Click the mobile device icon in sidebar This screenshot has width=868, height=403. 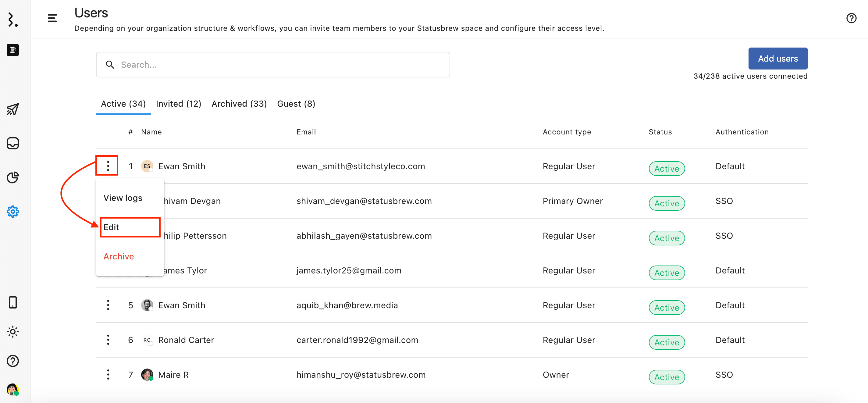coord(12,302)
